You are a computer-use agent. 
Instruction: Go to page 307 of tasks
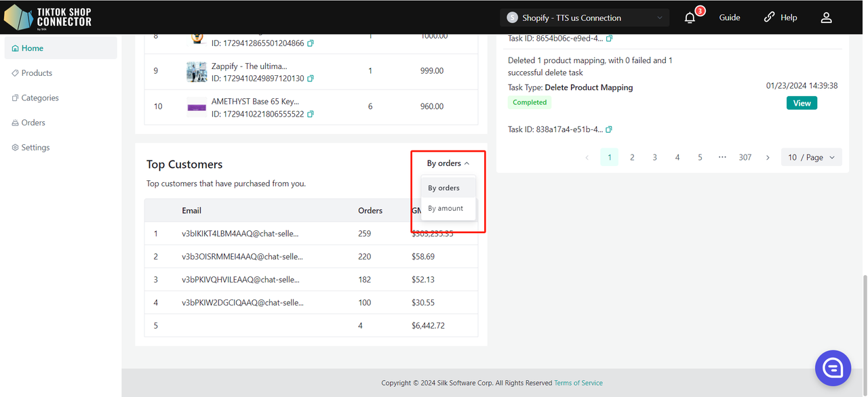click(745, 157)
